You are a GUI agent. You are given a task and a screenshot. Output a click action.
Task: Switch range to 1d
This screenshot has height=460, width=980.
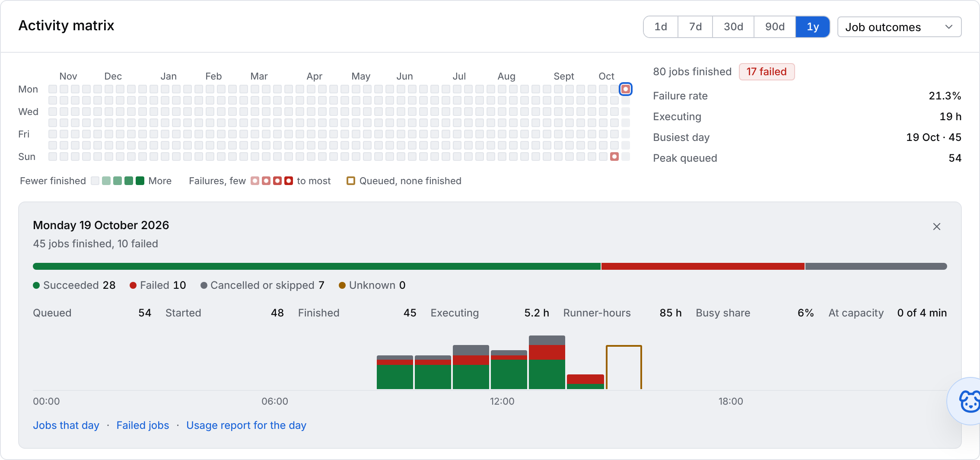coord(661,27)
